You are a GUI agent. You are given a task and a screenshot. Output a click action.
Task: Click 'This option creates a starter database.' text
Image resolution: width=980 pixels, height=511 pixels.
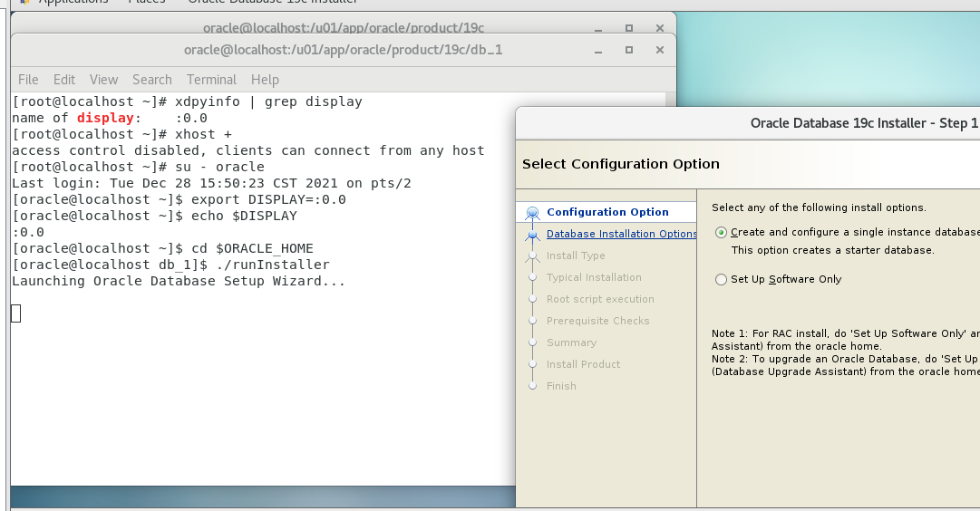[x=832, y=250]
